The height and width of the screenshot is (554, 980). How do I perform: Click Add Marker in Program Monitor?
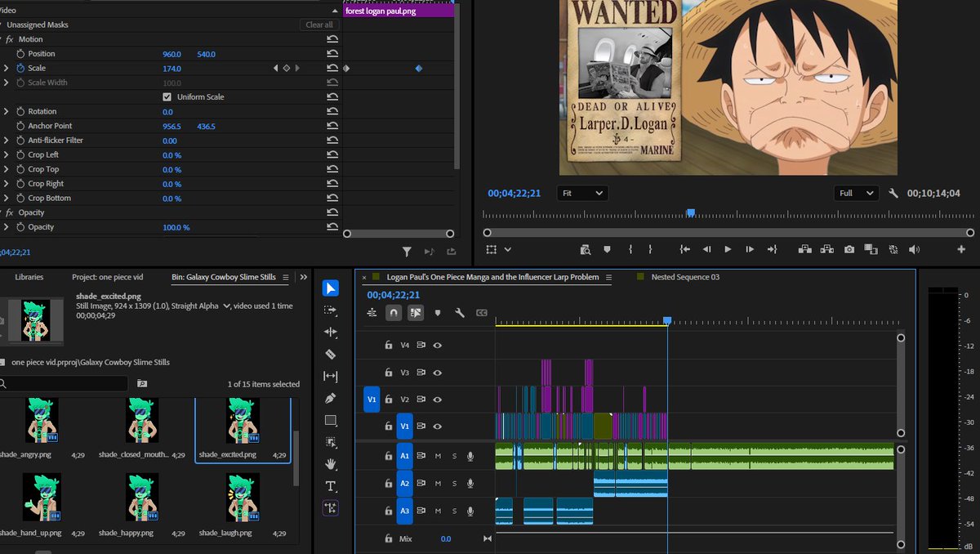click(x=607, y=249)
